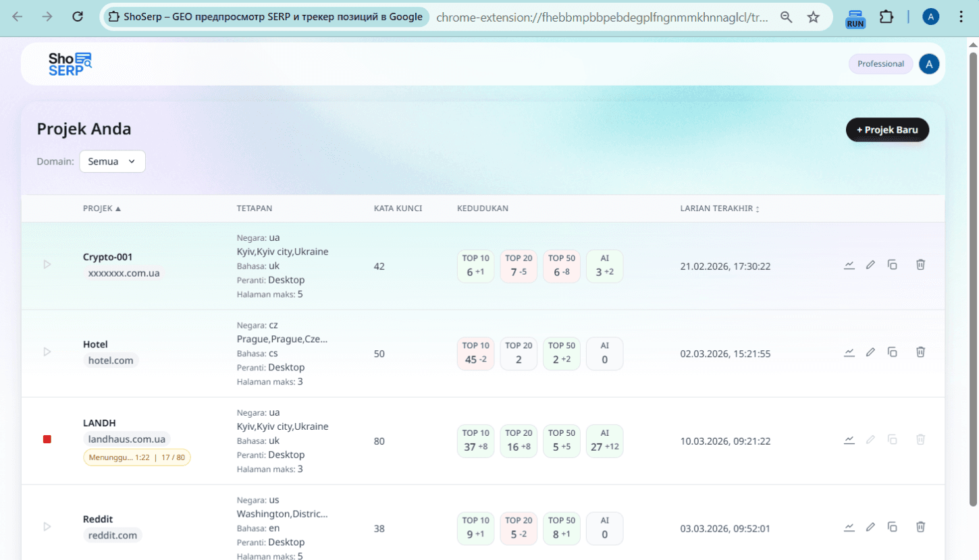The image size is (979, 560).
Task: Open chart for LANDH project
Action: coord(849,439)
